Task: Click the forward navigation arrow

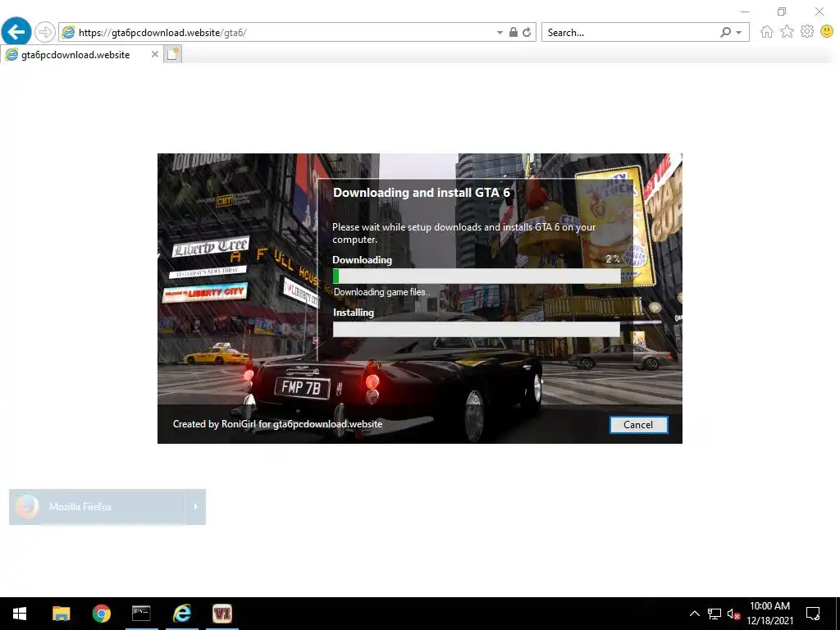Action: pyautogui.click(x=45, y=32)
